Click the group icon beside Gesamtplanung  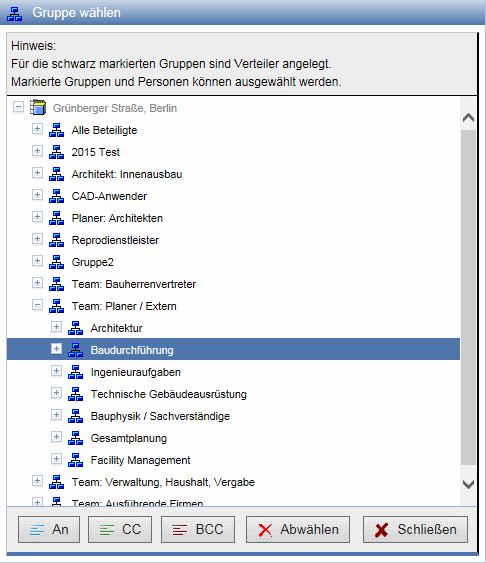(x=75, y=438)
